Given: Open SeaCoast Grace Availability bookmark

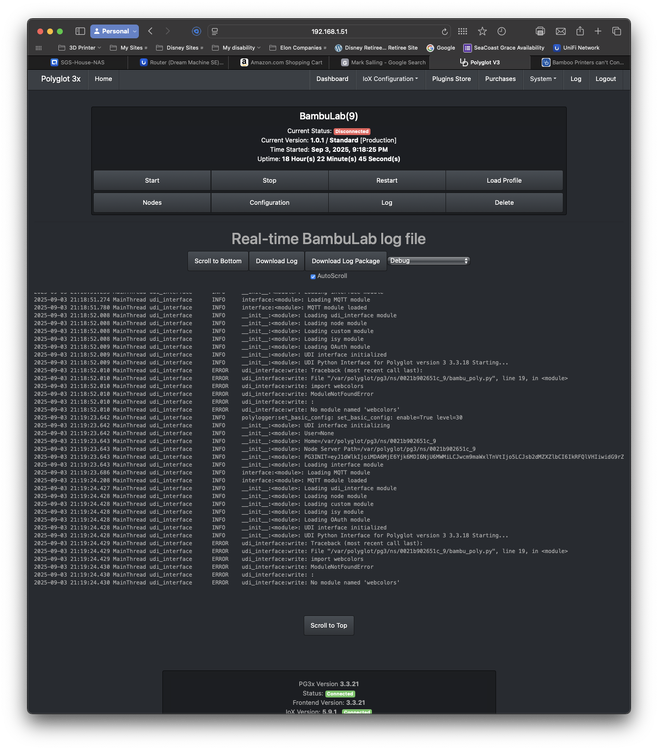Looking at the screenshot, I should click(x=504, y=48).
